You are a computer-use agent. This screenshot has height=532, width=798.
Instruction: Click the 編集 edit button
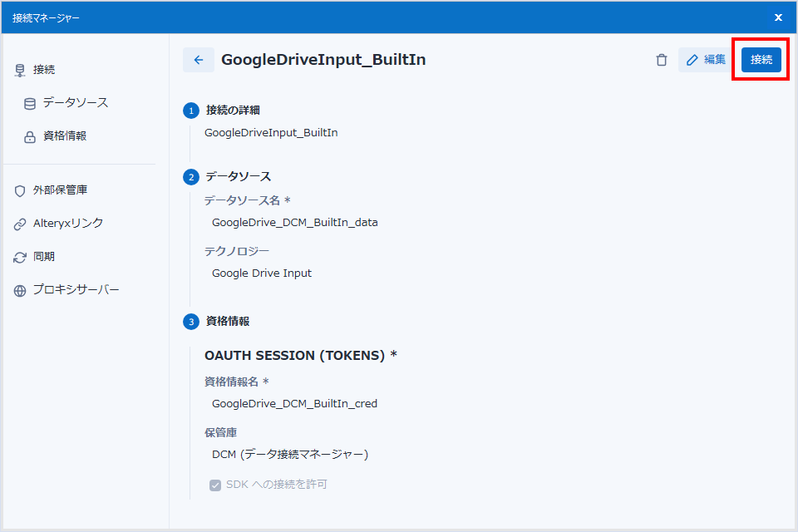click(705, 60)
